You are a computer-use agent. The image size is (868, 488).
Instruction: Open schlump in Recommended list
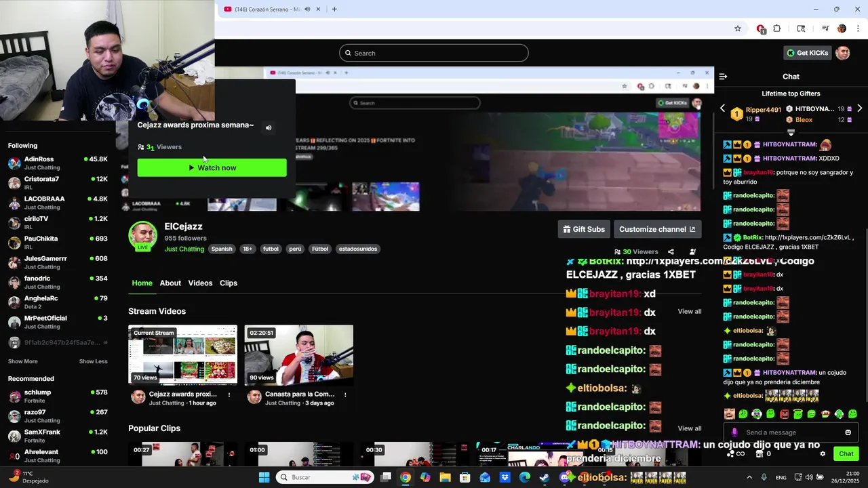(x=58, y=396)
